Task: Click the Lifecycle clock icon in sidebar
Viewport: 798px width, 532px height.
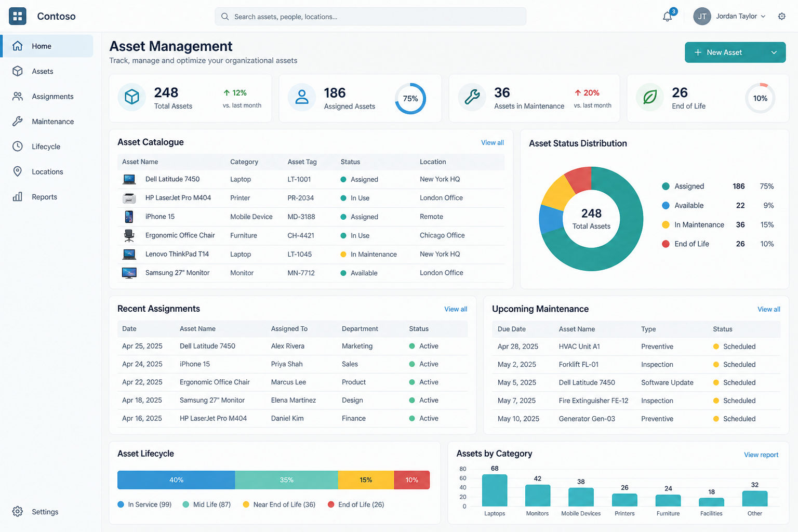Action: pos(18,147)
